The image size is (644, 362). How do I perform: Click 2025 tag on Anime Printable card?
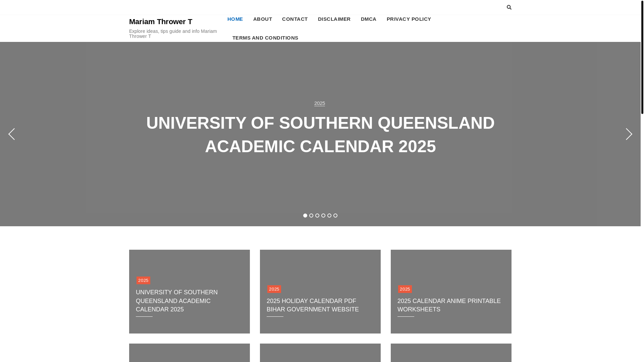point(405,289)
